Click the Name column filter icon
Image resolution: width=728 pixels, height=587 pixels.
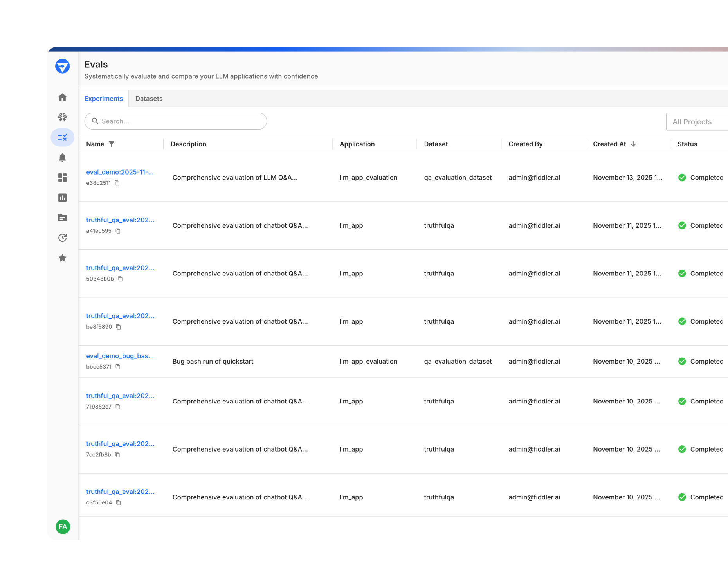(x=112, y=144)
